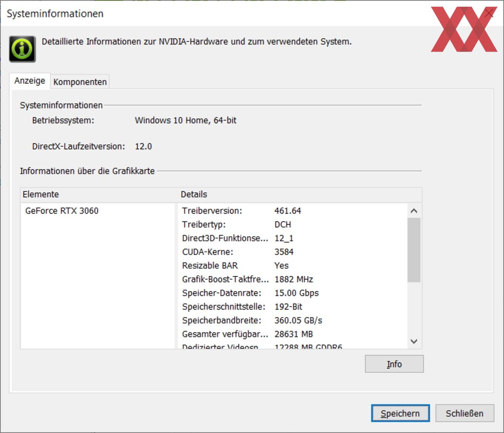Click the Windows 10 Home, 64-bit value

click(x=186, y=120)
